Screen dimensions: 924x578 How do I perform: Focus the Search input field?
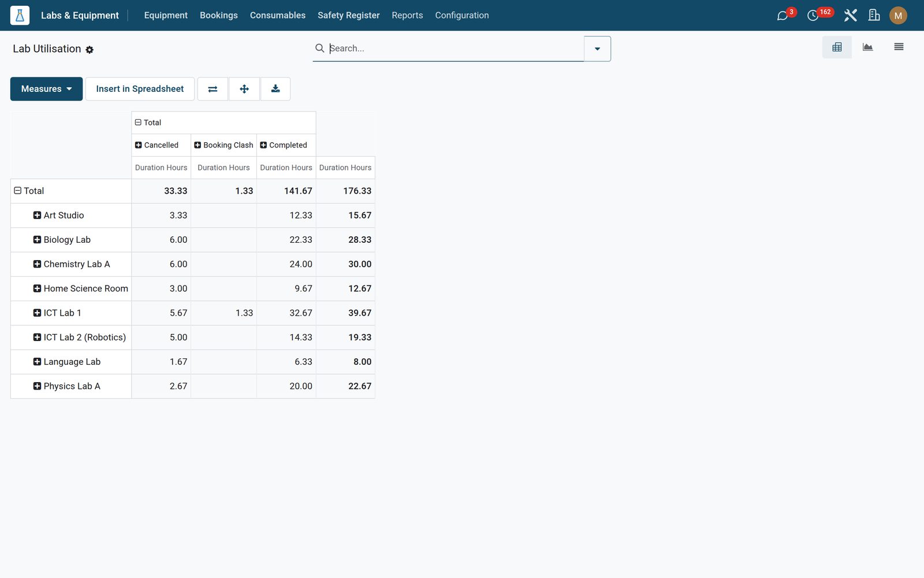(x=455, y=49)
